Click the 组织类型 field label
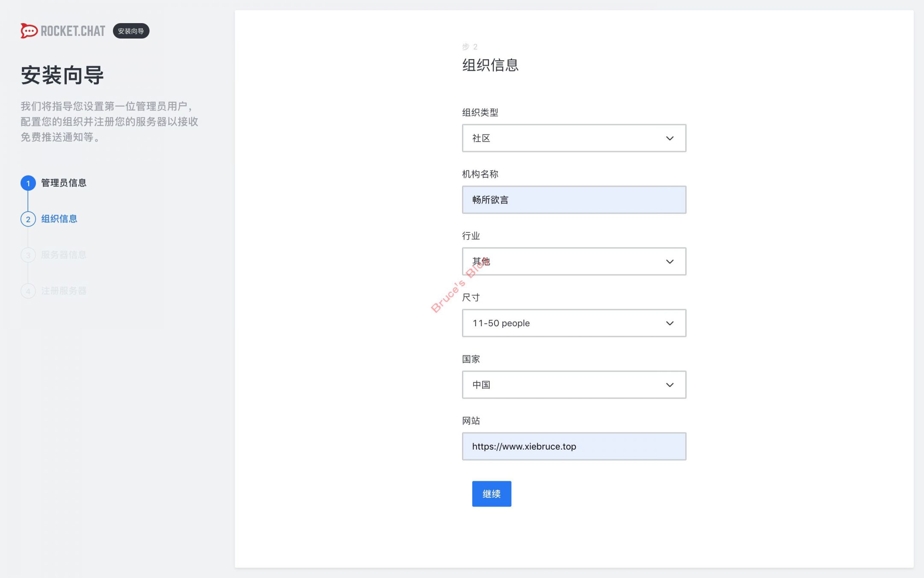Viewport: 924px width, 578px height. coord(480,113)
